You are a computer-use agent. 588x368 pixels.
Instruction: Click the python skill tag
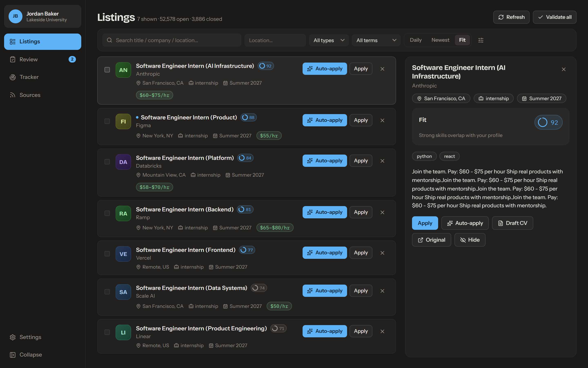pyautogui.click(x=424, y=156)
